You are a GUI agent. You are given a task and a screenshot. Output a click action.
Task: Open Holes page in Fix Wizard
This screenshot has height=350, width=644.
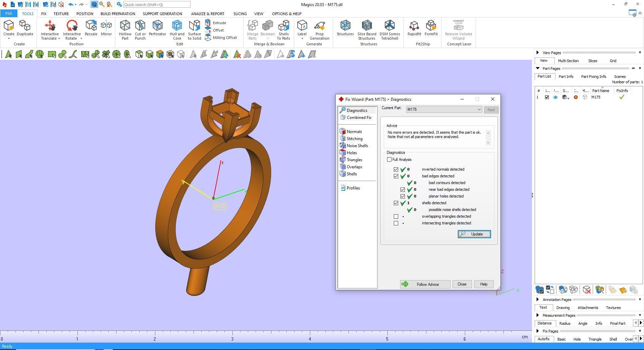pos(348,153)
